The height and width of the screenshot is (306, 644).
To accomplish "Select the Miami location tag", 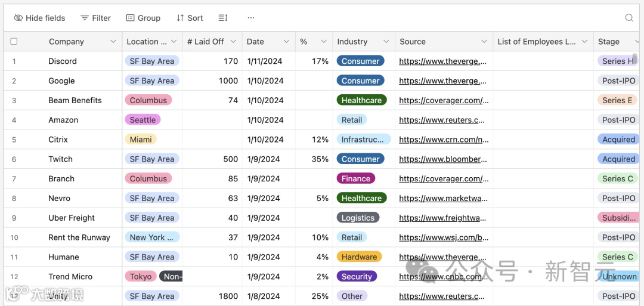I will click(141, 140).
